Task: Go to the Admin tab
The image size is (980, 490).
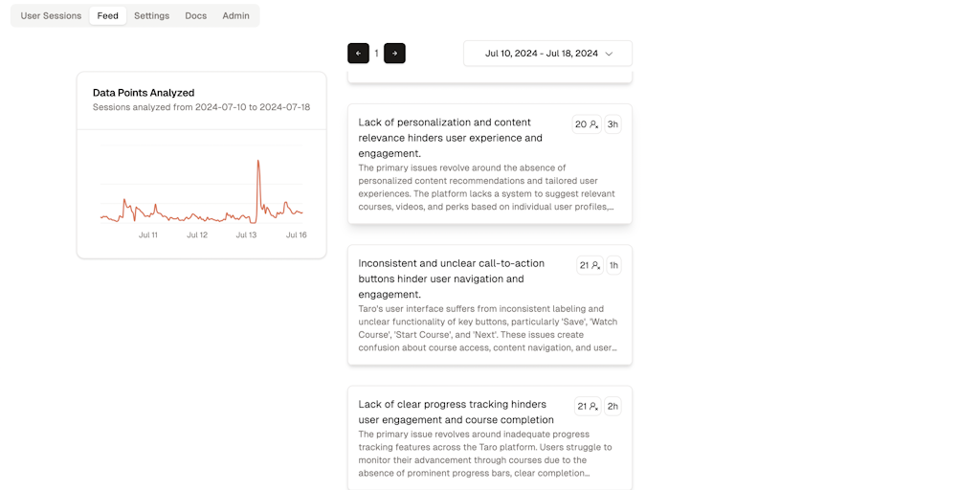Action: (x=235, y=15)
